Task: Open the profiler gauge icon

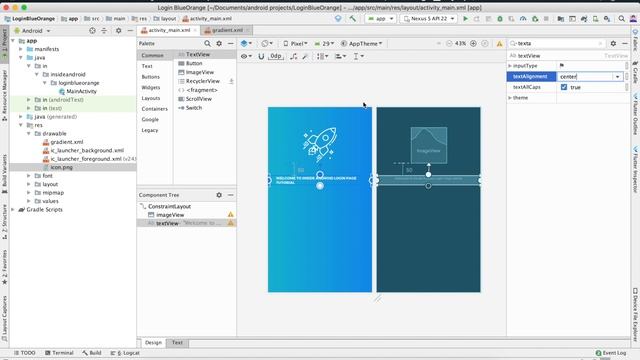Action: coord(523,19)
